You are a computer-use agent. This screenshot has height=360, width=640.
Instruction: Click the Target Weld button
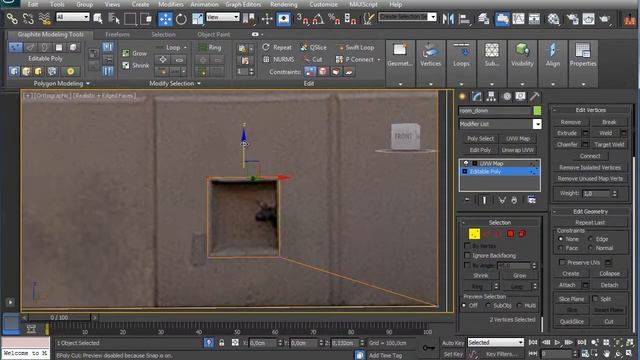pyautogui.click(x=609, y=144)
